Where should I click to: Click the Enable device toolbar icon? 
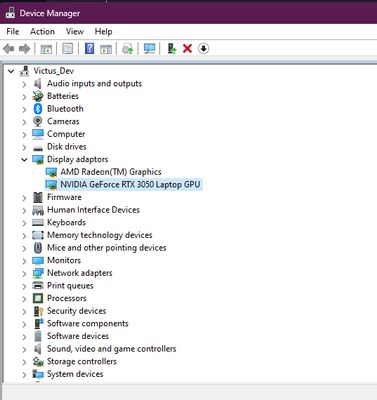click(x=172, y=49)
